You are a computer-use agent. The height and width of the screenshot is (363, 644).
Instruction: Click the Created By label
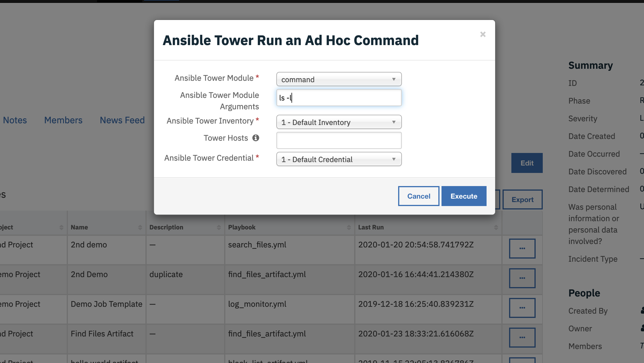point(588,311)
